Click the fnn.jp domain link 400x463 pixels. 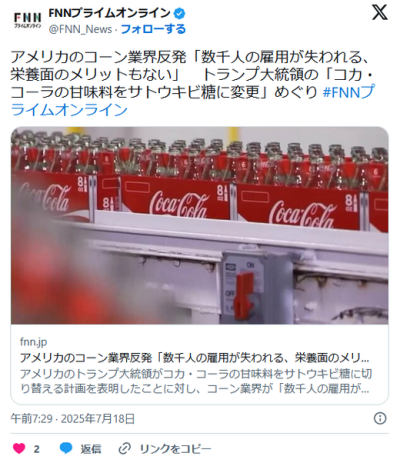coord(33,342)
